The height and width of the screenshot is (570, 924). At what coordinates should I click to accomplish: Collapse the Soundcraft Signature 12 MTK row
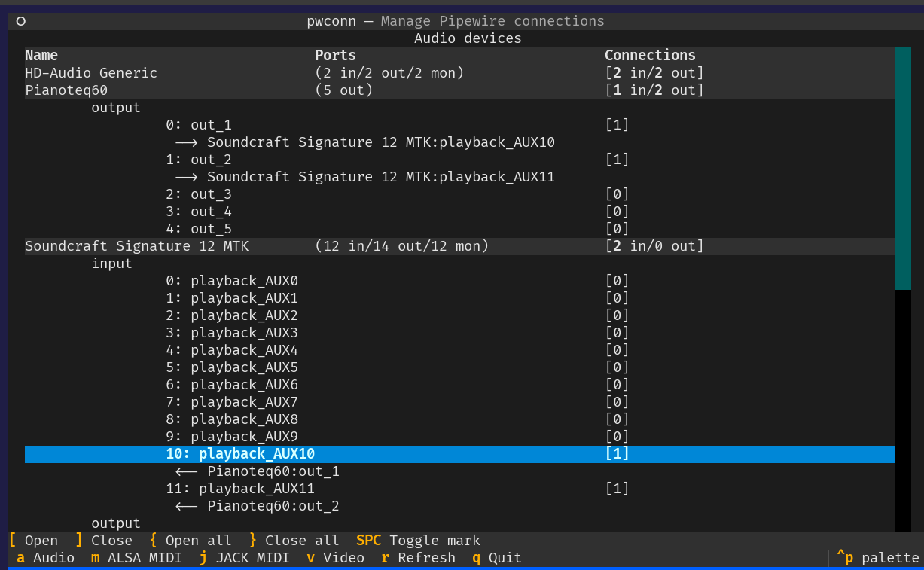point(459,246)
